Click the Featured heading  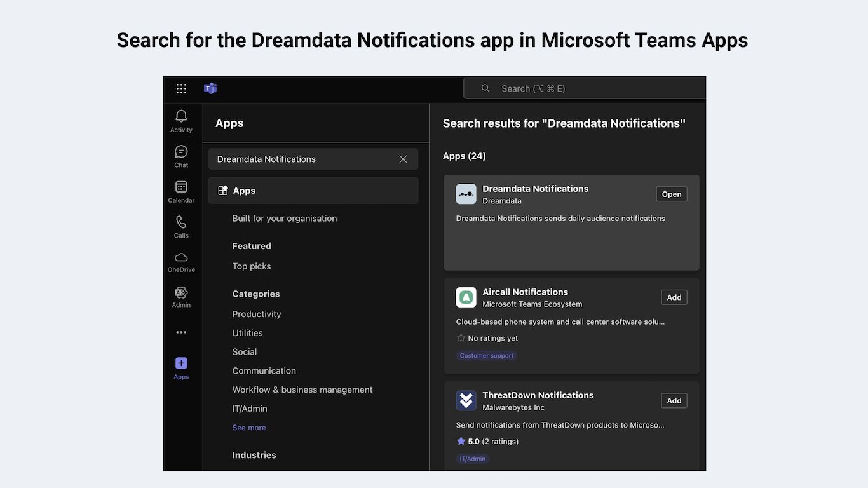click(x=252, y=246)
